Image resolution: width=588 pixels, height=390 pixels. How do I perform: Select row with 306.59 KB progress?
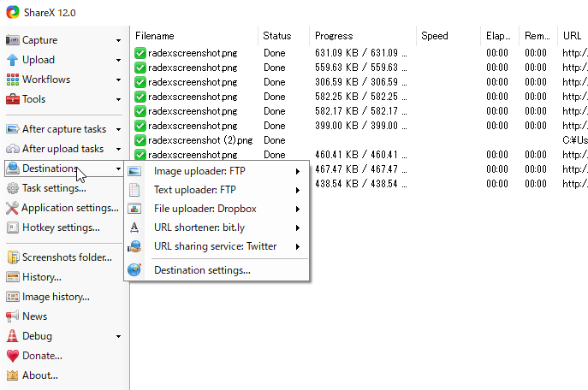[x=359, y=82]
